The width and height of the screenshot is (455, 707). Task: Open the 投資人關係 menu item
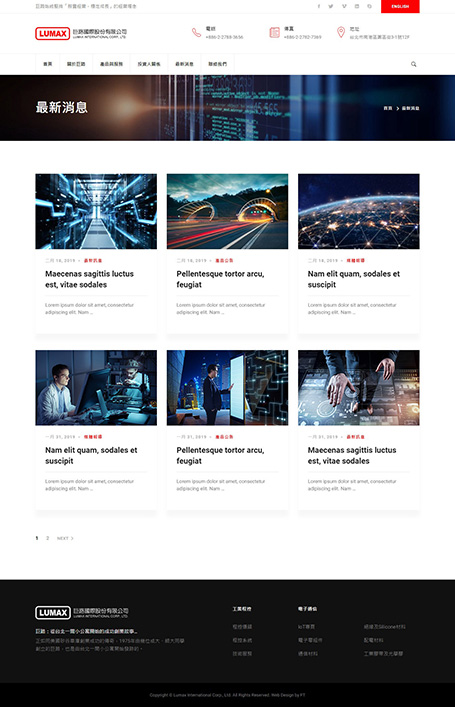click(x=149, y=64)
